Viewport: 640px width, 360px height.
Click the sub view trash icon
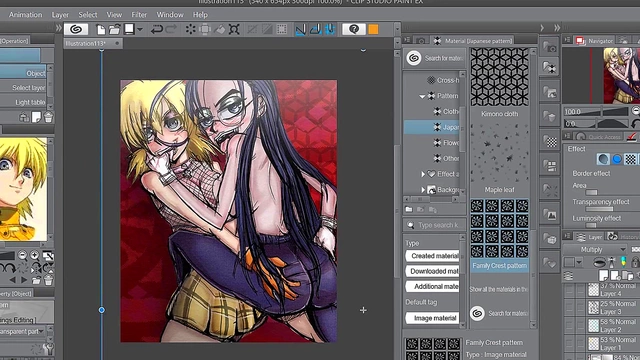48,280
